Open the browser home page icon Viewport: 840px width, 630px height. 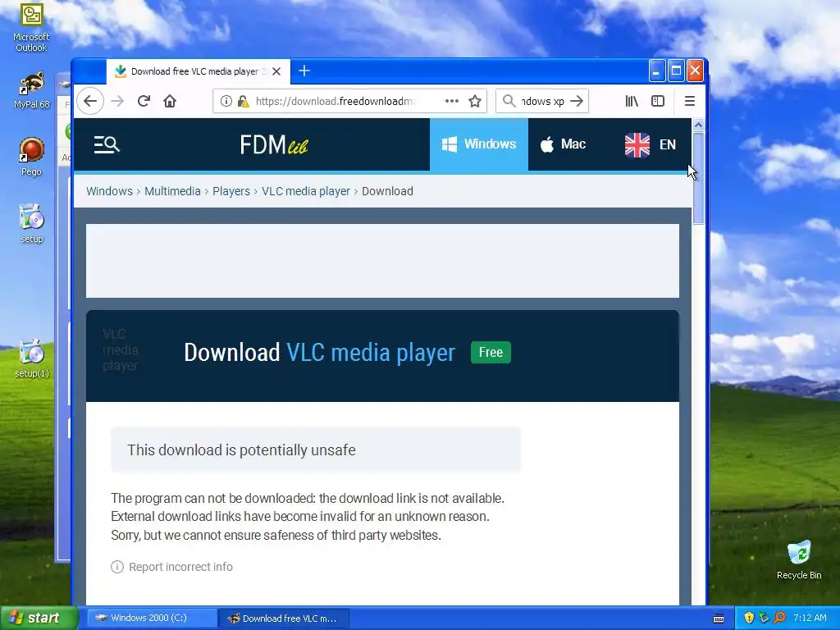[170, 101]
